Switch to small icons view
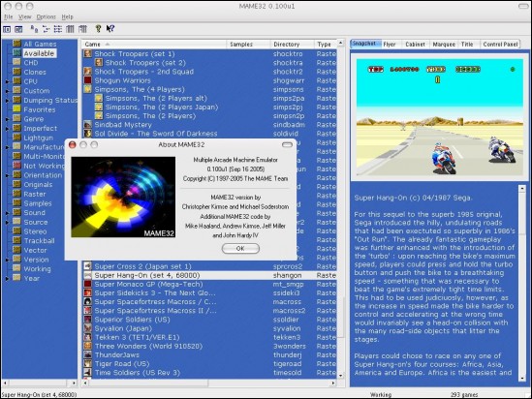The height and width of the screenshot is (399, 532). coord(46,29)
